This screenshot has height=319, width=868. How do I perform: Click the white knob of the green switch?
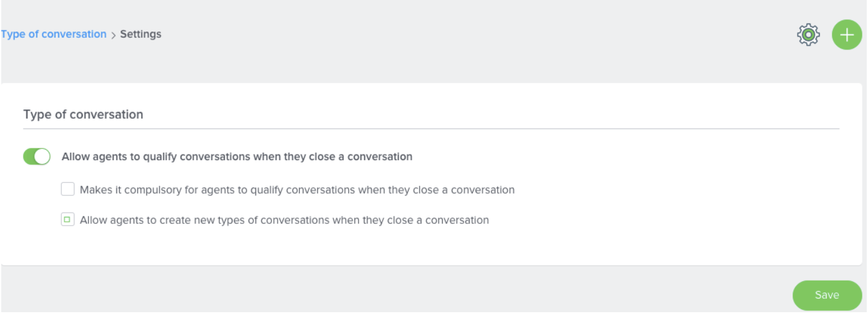coord(41,157)
